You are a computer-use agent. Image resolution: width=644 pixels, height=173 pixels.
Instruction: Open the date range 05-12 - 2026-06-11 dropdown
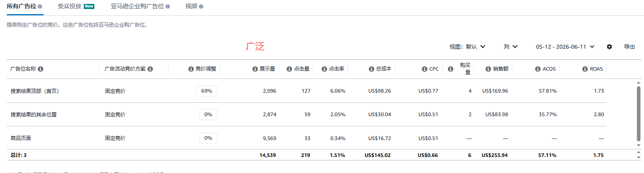pyautogui.click(x=565, y=47)
